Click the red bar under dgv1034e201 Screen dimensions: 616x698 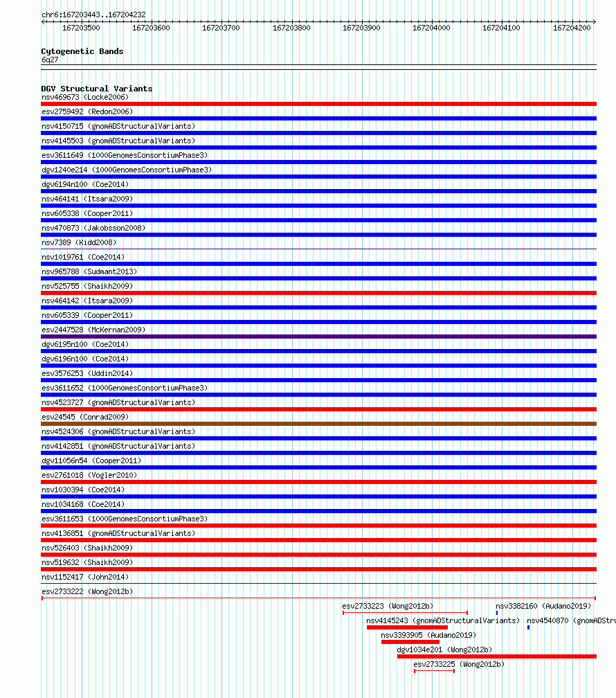coord(497,656)
